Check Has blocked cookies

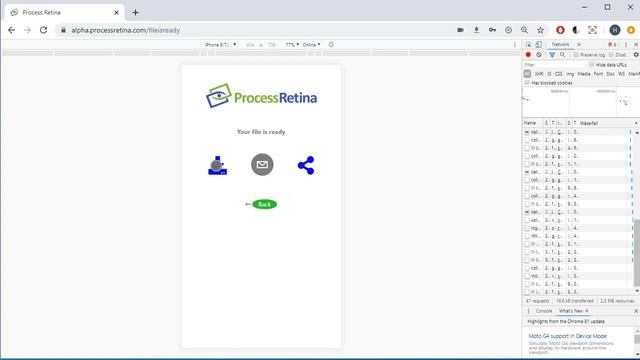pyautogui.click(x=527, y=83)
